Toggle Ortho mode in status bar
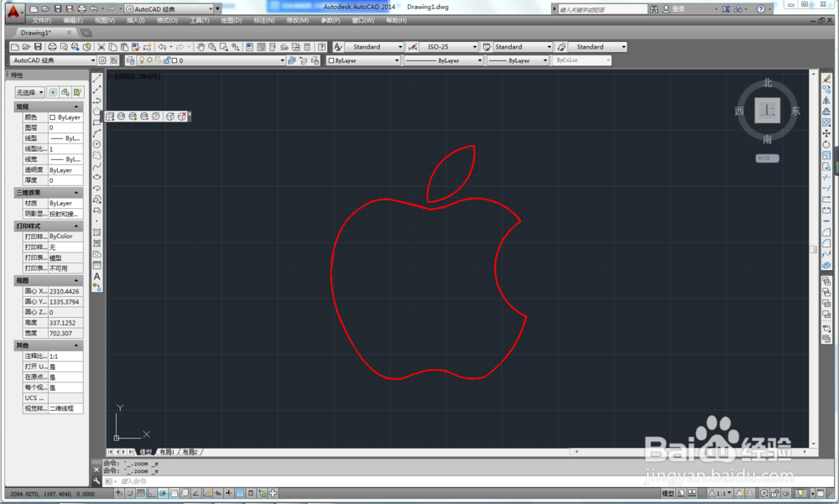Image resolution: width=839 pixels, height=504 pixels. click(x=151, y=493)
